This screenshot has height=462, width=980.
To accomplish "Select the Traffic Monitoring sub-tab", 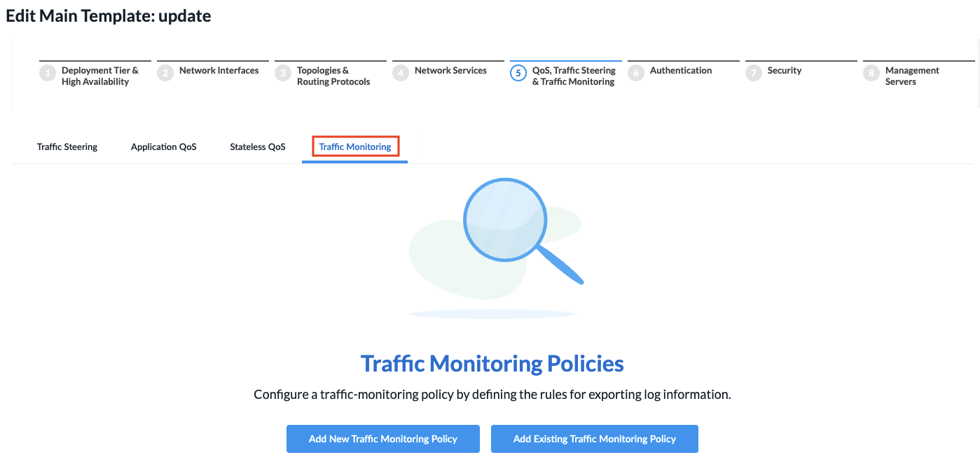I will (x=355, y=147).
